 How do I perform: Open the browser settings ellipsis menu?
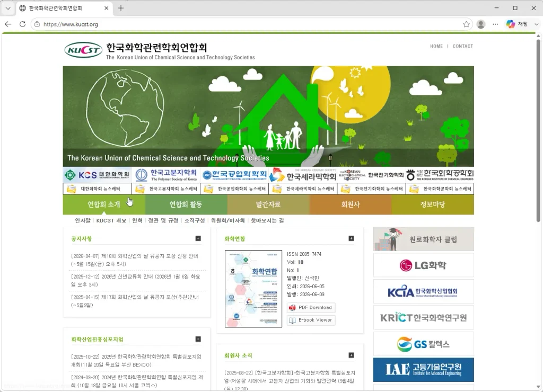tap(495, 24)
